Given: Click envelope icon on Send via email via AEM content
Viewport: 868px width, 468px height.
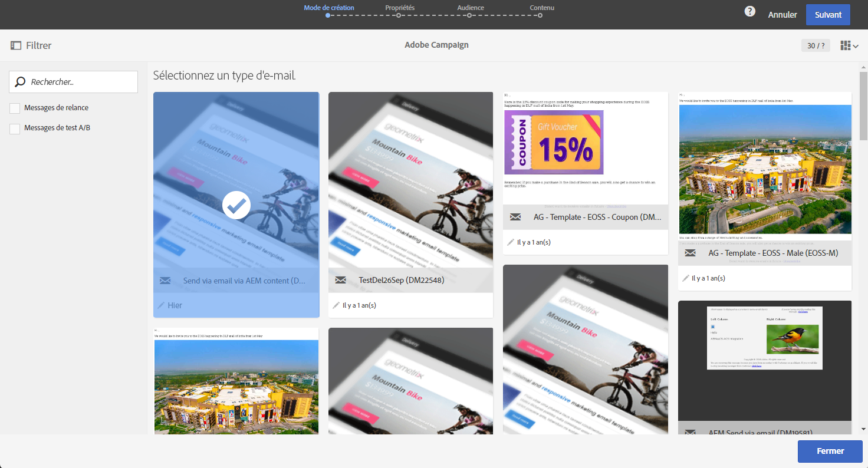Looking at the screenshot, I should click(x=165, y=281).
